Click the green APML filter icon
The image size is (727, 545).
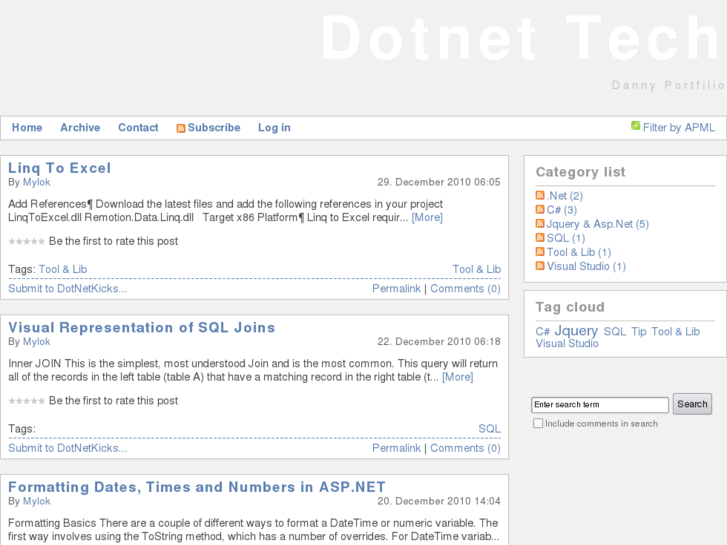(635, 126)
